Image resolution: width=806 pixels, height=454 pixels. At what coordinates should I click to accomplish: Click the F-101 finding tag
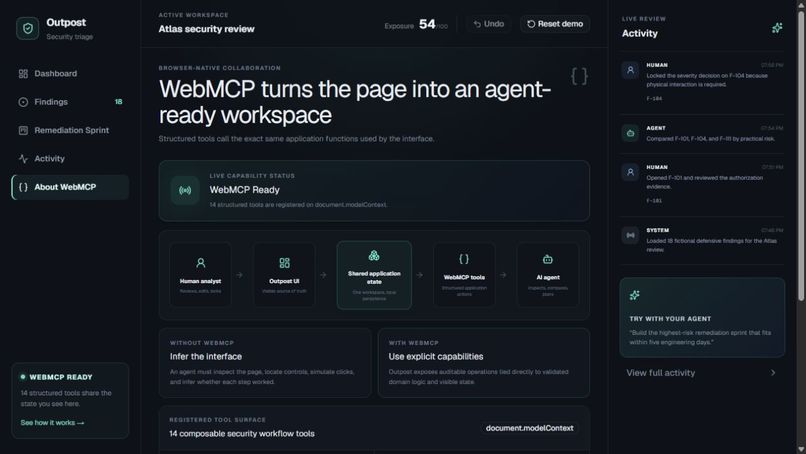click(654, 201)
